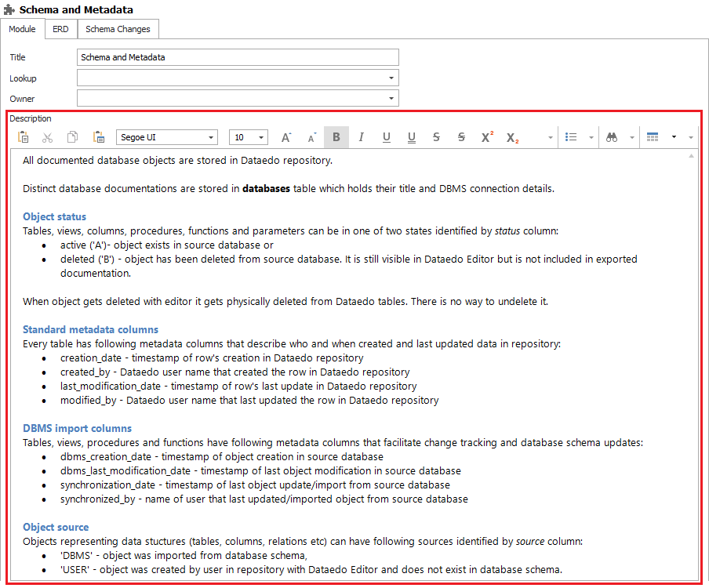Click the Title input field
This screenshot has width=709, height=588.
tap(238, 57)
